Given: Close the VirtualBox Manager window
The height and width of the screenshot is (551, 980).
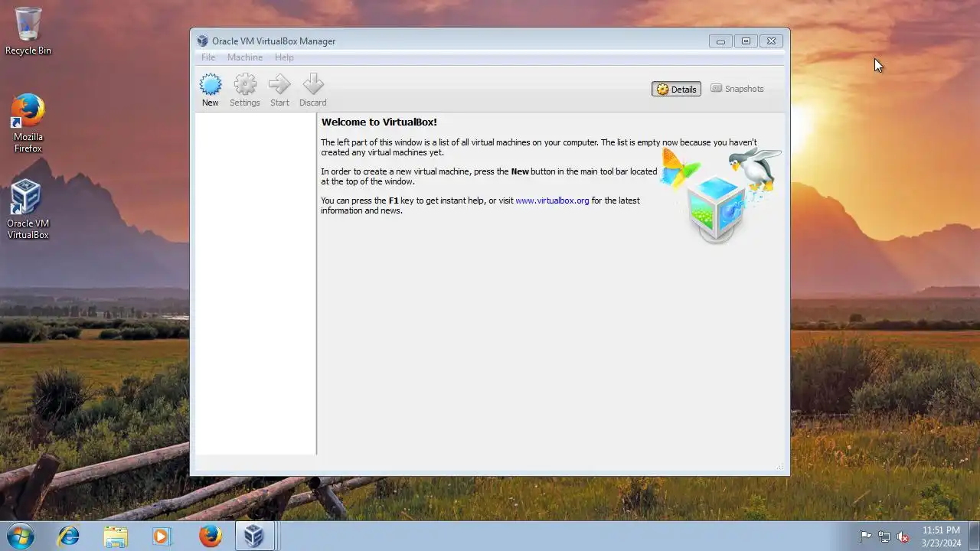Looking at the screenshot, I should (771, 41).
